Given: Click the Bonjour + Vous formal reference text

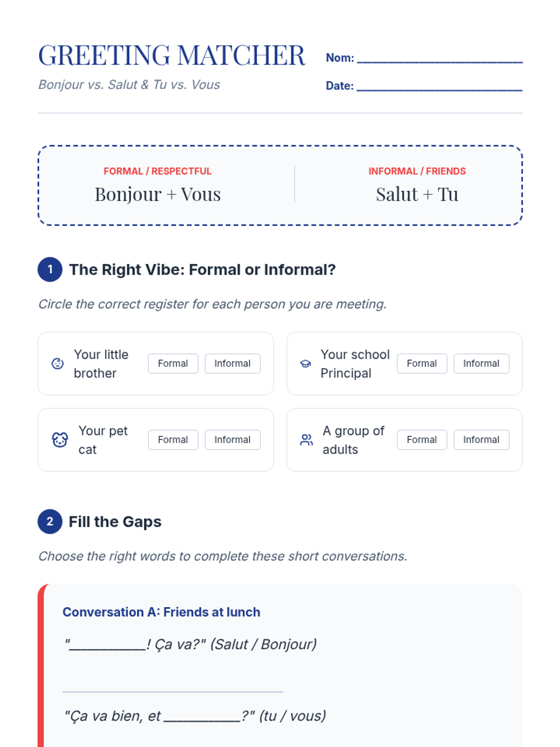Looking at the screenshot, I should coord(158,194).
